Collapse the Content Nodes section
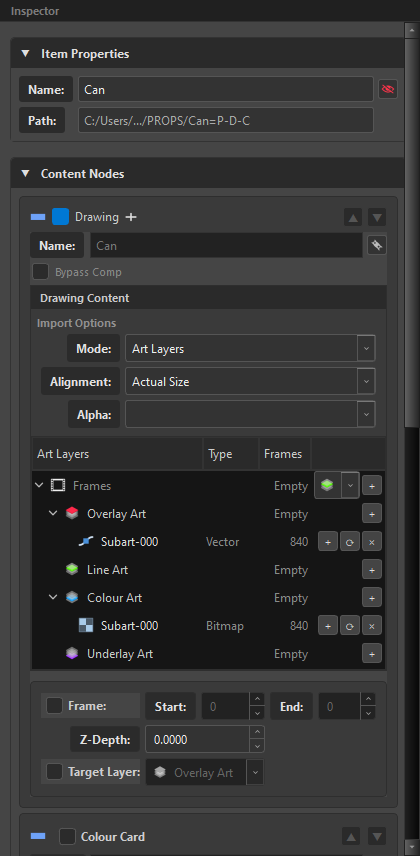The height and width of the screenshot is (856, 420). pyautogui.click(x=25, y=174)
